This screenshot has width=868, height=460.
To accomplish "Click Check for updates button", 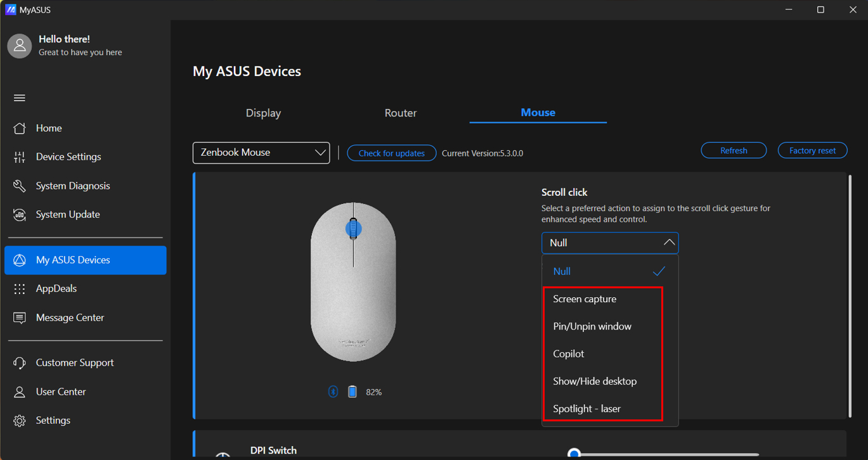I will tap(392, 153).
